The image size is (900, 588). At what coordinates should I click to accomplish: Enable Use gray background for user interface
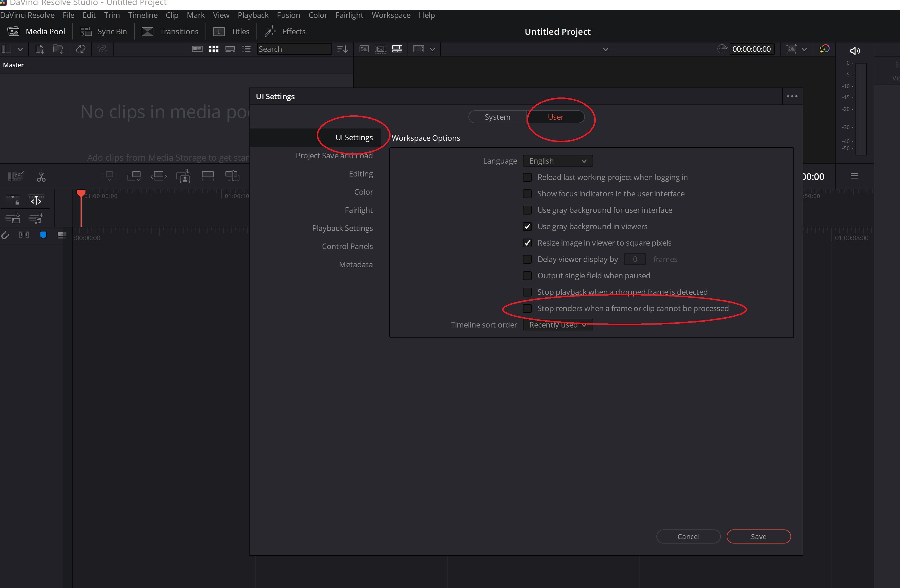pos(527,210)
